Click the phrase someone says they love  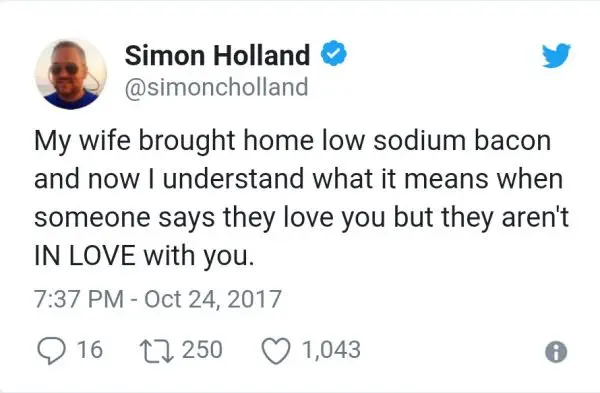184,218
